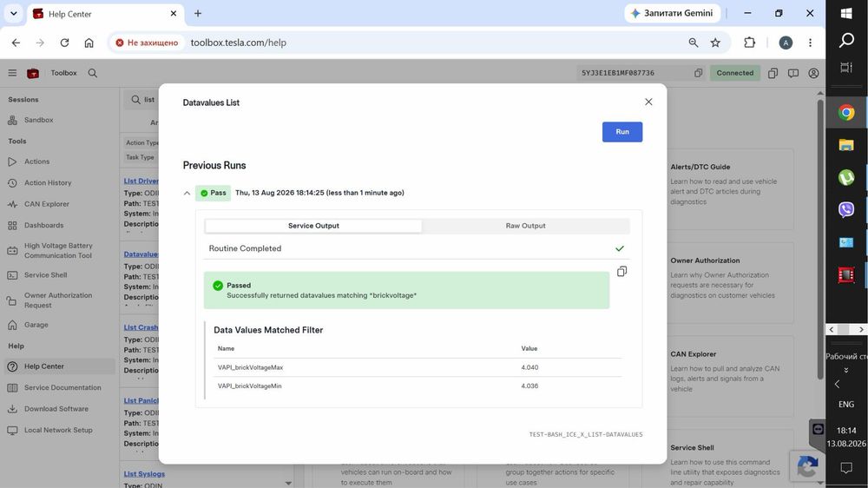The width and height of the screenshot is (868, 488).
Task: Open Chrome extensions puzzle icon
Action: [750, 43]
